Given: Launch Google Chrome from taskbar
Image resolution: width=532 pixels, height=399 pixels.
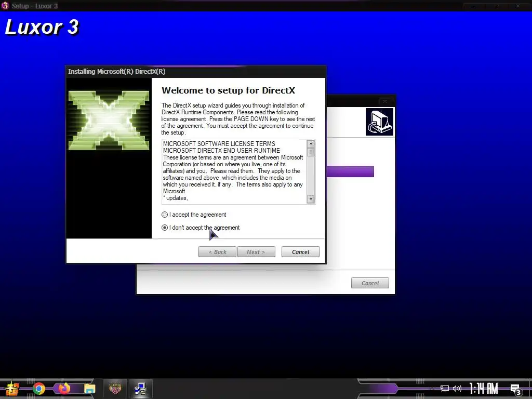Looking at the screenshot, I should pos(39,389).
